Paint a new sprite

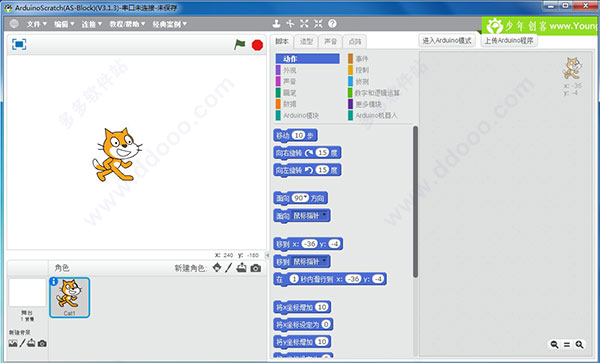(228, 268)
